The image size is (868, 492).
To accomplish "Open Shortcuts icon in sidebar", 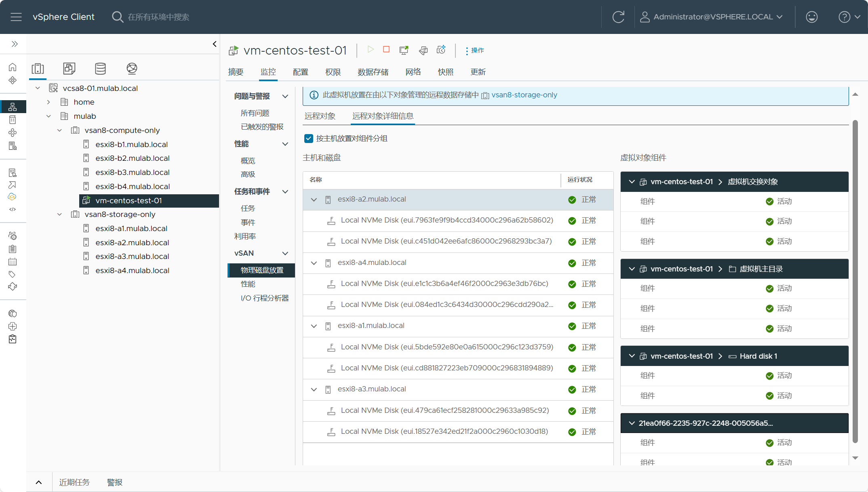I will pyautogui.click(x=13, y=80).
